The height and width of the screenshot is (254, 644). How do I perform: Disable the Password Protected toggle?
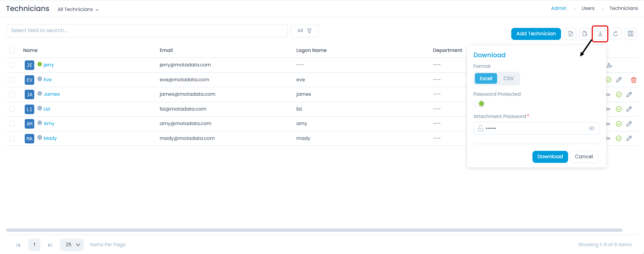[x=479, y=104]
